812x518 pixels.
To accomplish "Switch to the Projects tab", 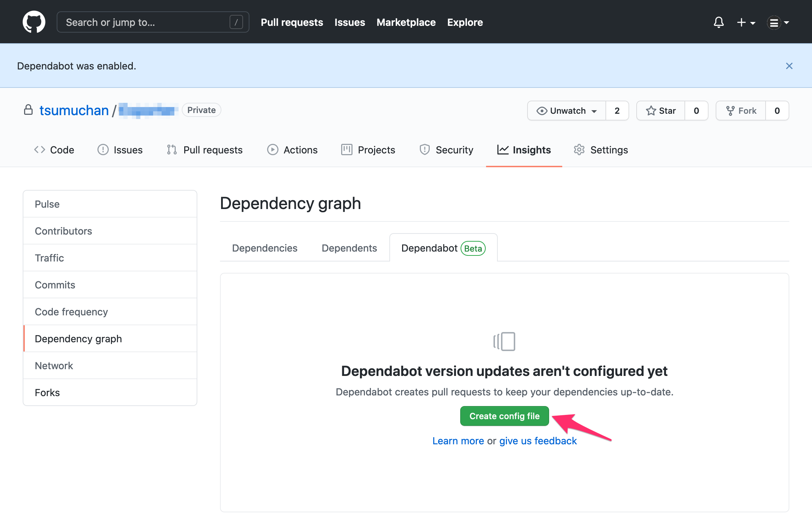I will pyautogui.click(x=368, y=150).
